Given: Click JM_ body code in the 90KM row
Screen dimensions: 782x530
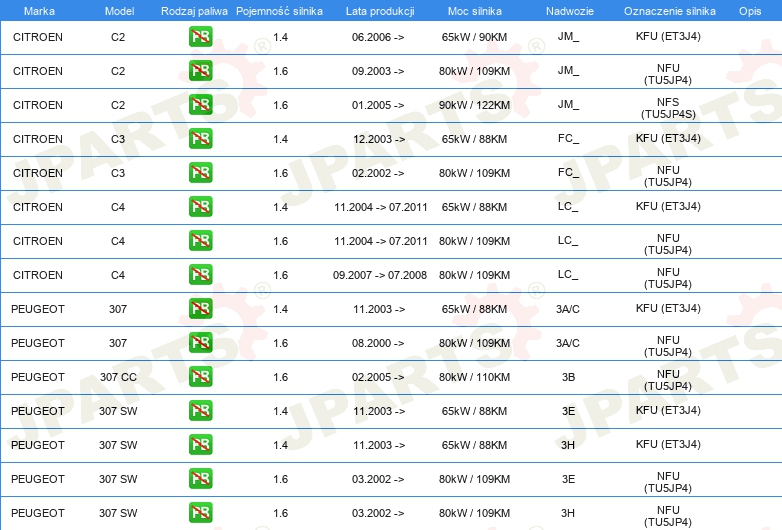Looking at the screenshot, I should tap(568, 36).
